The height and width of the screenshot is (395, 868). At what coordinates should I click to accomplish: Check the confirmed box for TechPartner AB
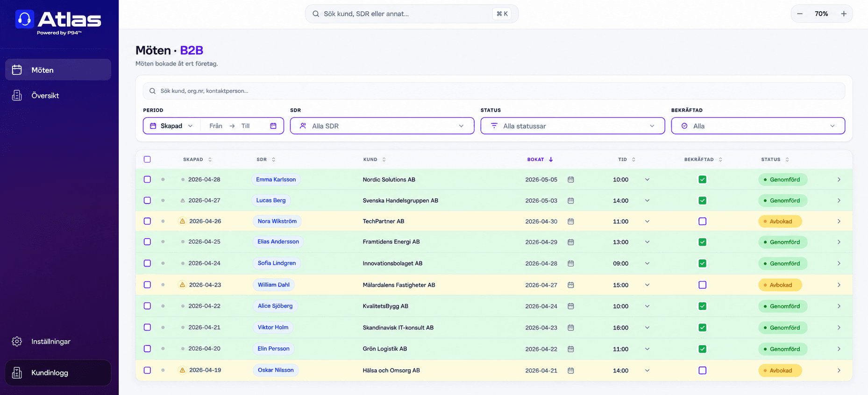pyautogui.click(x=702, y=221)
